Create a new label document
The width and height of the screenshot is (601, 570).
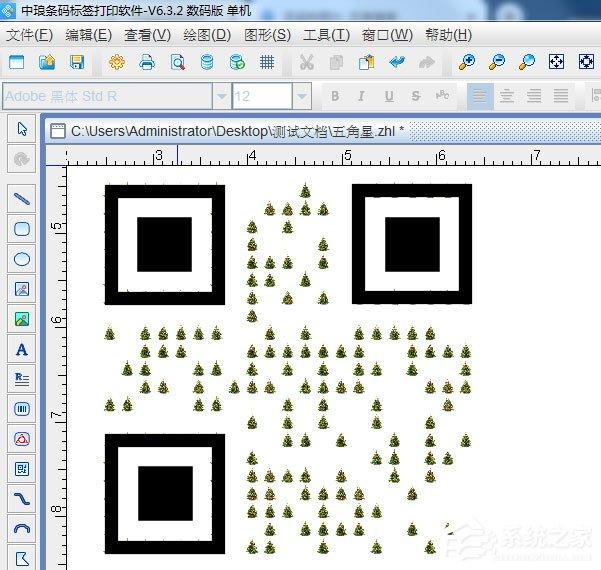pos(16,62)
